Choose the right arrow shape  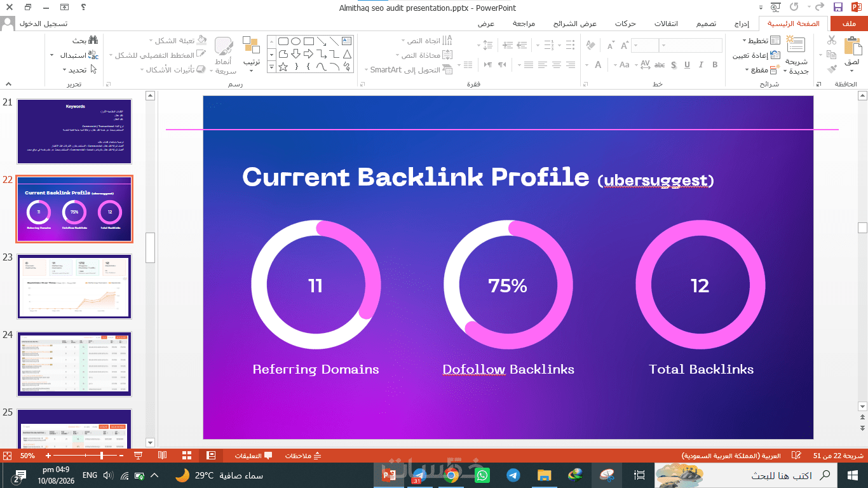[309, 53]
